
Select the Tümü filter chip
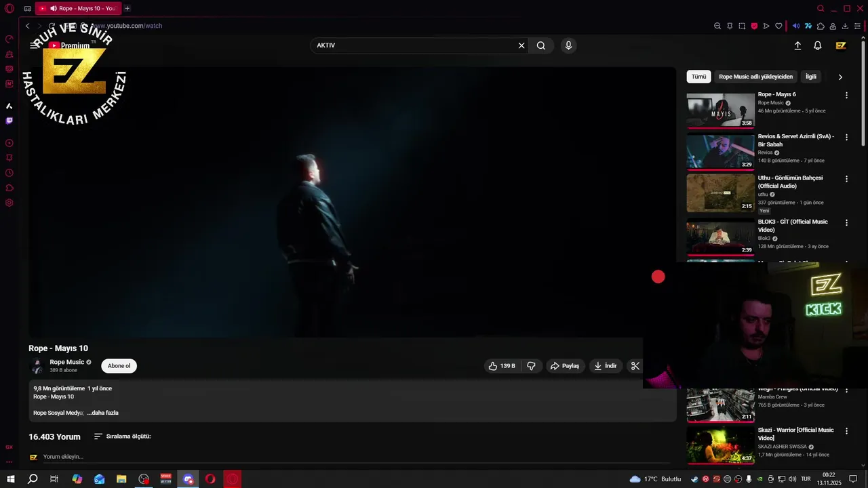point(698,77)
